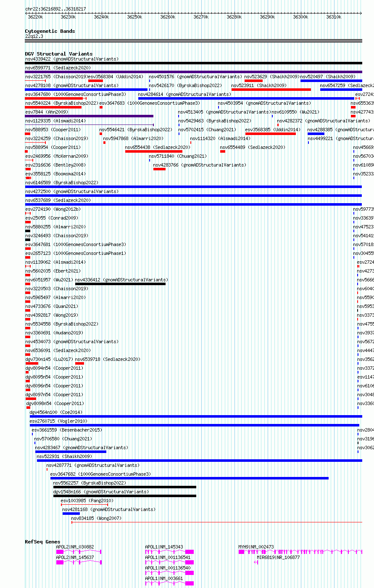Click variant esv3647683 label
Screen dimensions: 374x588
click(150, 103)
